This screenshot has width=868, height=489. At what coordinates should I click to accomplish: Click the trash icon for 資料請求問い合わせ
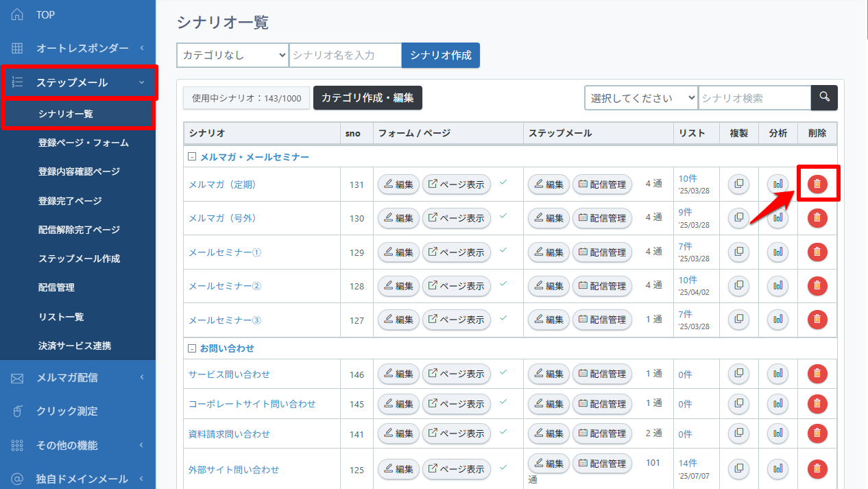(x=817, y=433)
